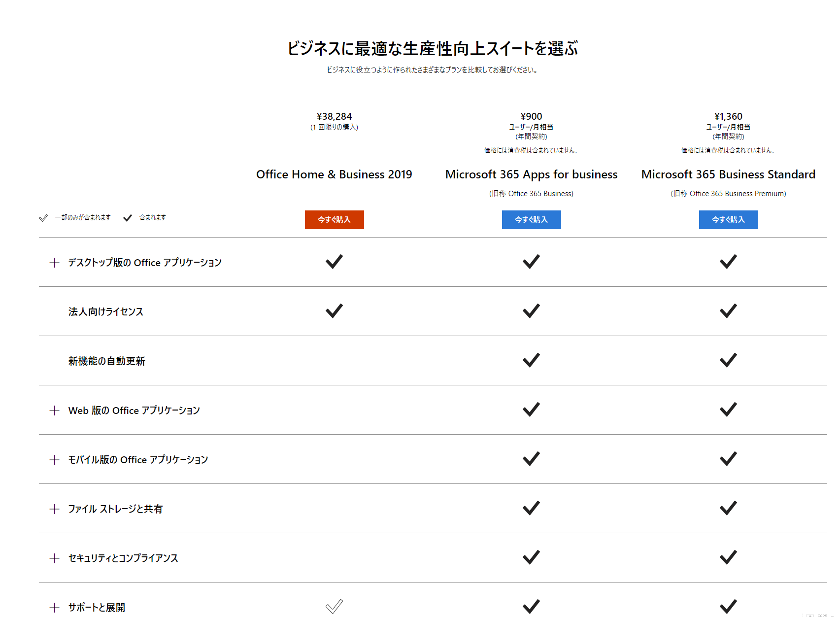Click the plus icon beside ファイル ストレージと共有
Screen dimensions: 840x617
pos(55,509)
